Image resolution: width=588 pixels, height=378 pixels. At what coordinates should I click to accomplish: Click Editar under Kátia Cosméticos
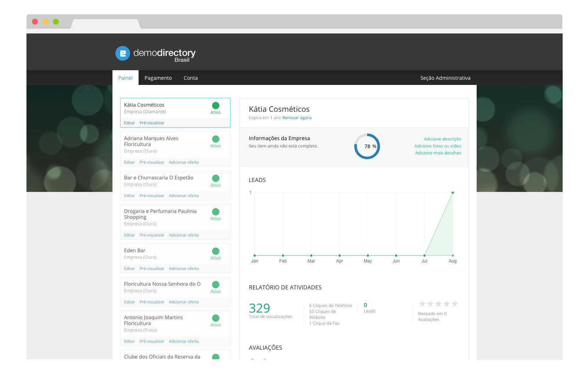(129, 123)
